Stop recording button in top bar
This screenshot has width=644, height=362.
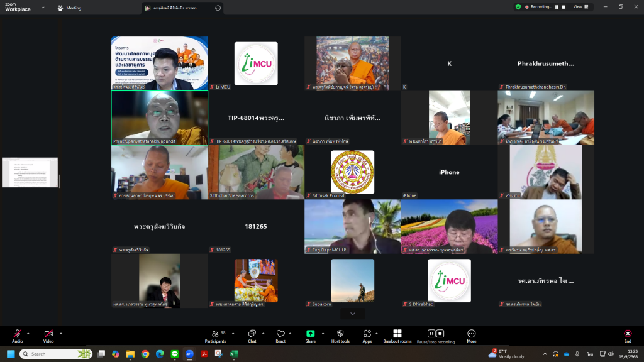563,7
